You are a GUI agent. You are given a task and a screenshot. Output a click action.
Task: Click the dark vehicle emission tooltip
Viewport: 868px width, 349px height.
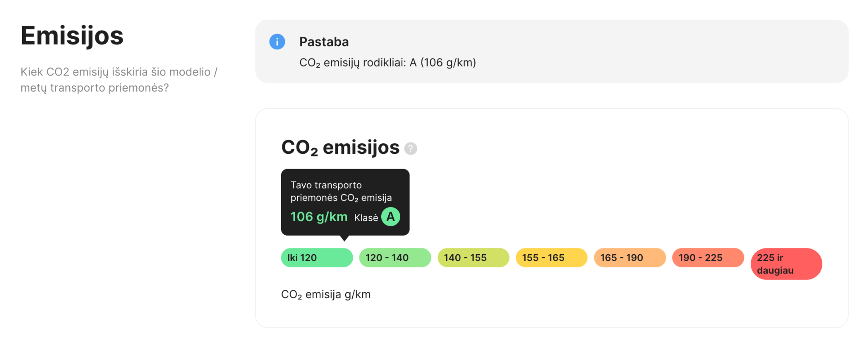[345, 201]
